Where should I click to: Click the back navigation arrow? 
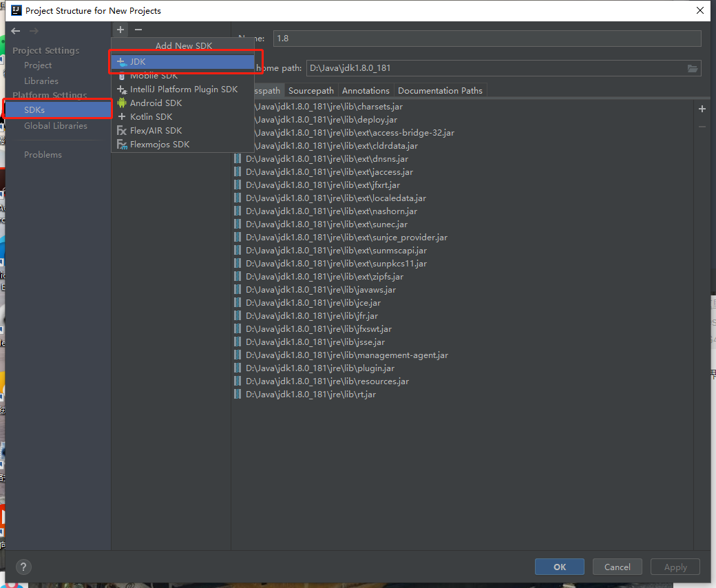(x=15, y=30)
